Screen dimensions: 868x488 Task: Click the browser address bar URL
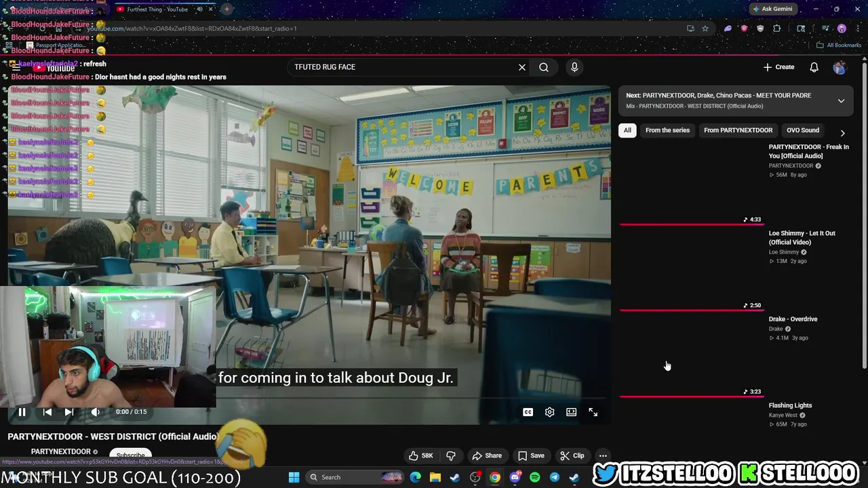point(192,28)
